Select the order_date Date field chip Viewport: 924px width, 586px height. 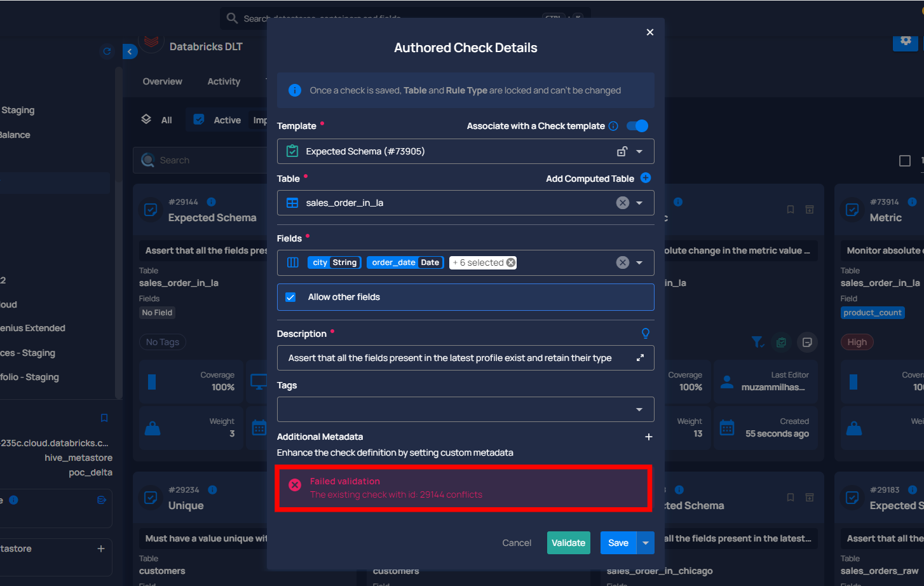(405, 262)
